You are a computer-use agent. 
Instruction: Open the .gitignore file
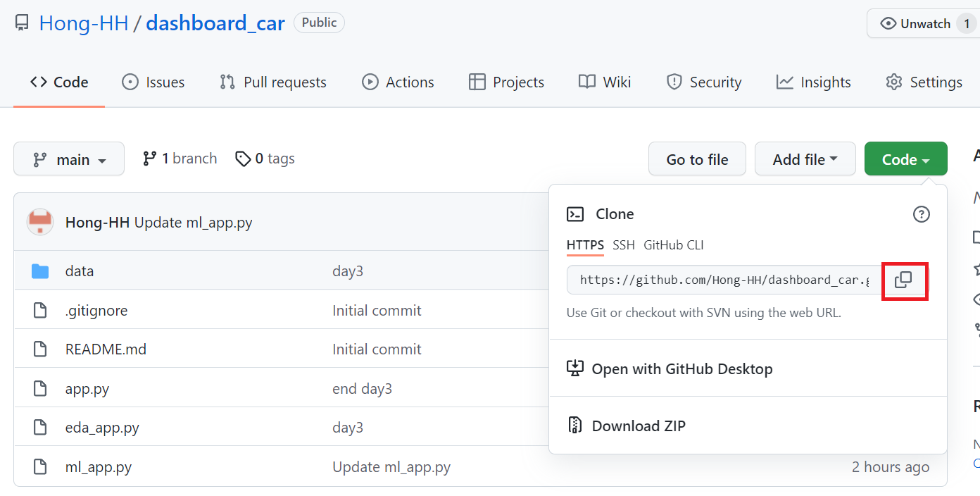96,311
